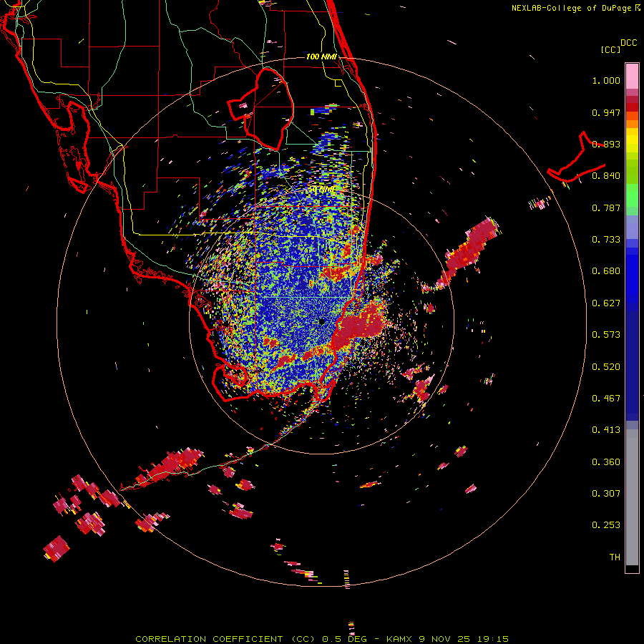The width and height of the screenshot is (644, 644).
Task: Click the 9 NOV 25 date in the caption
Action: [x=445, y=639]
